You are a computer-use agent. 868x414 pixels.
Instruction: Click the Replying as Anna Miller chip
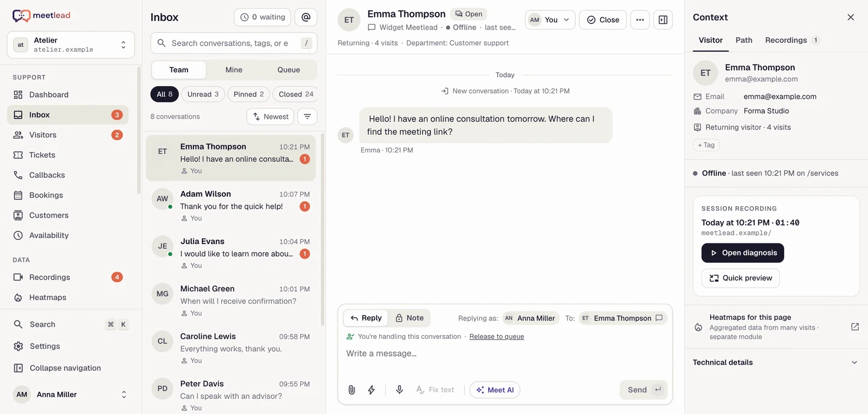click(530, 318)
